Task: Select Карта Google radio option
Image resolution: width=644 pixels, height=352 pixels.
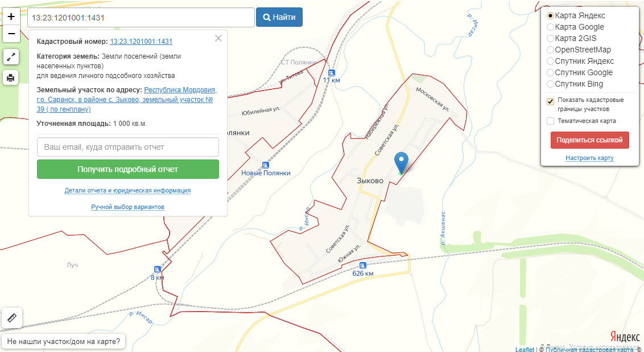Action: click(550, 27)
